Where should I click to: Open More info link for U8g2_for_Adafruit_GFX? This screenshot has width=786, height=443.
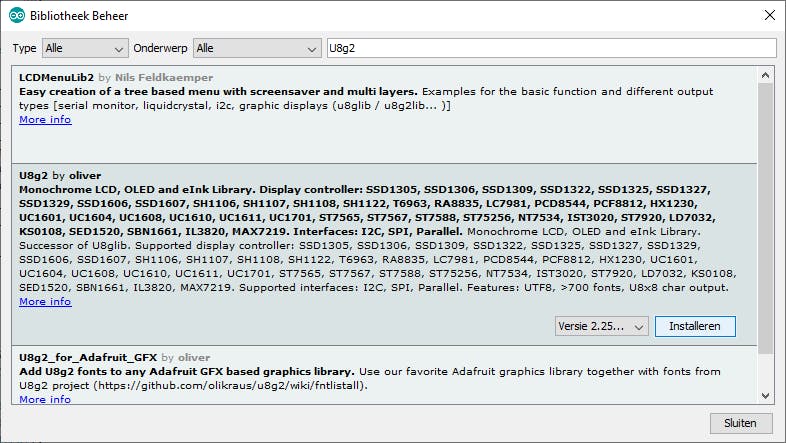[x=45, y=399]
